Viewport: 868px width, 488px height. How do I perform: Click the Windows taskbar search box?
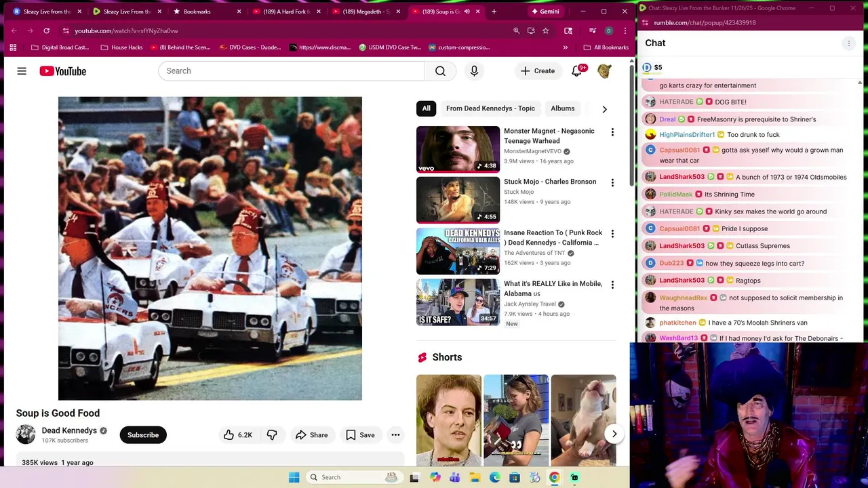point(354,477)
